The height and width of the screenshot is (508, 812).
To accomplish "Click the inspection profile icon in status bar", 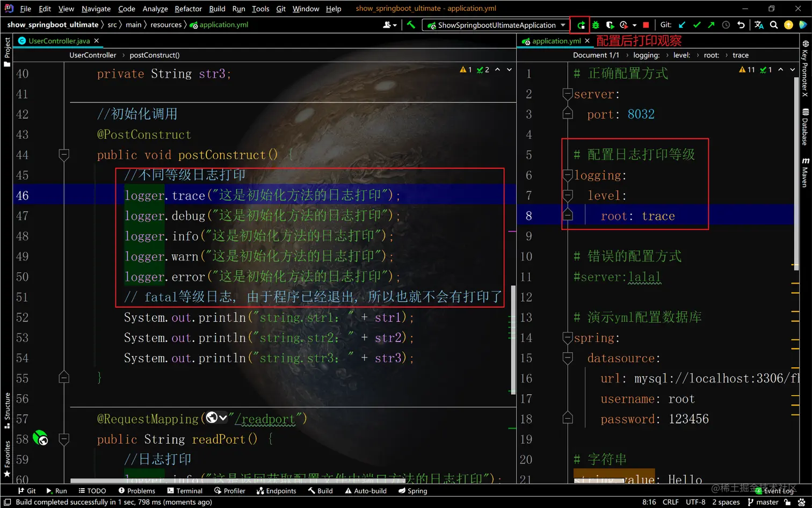I will pos(802,502).
